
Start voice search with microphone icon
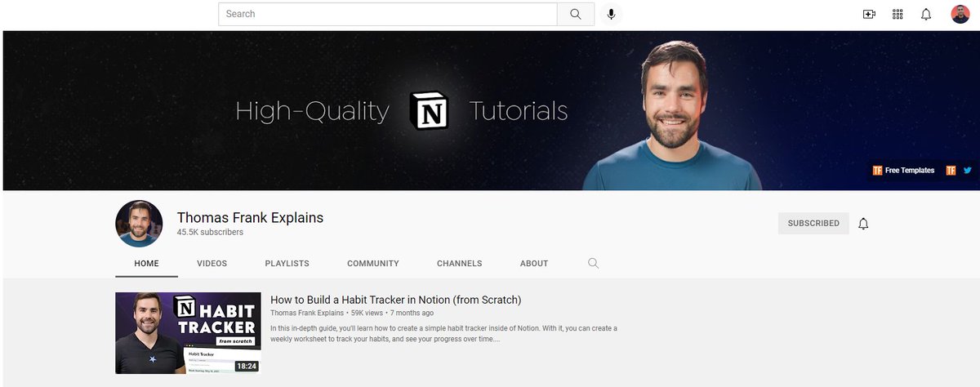point(611,14)
